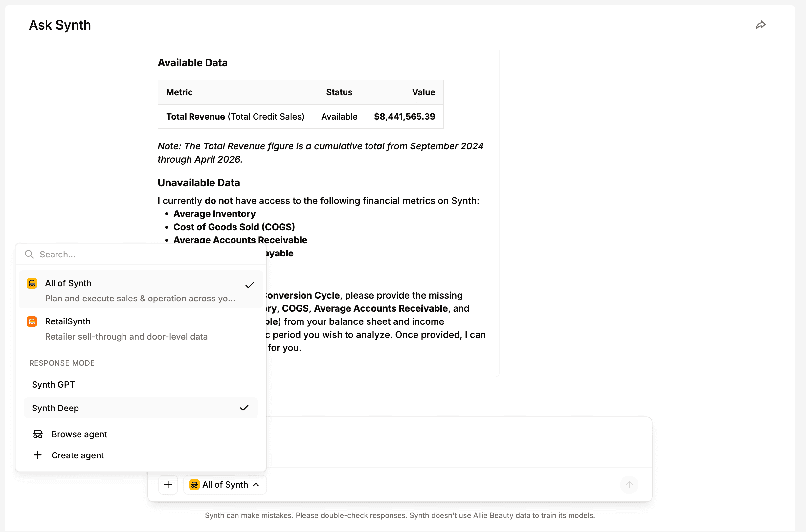Image resolution: width=806 pixels, height=532 pixels.
Task: Click the send arrow button
Action: (x=629, y=484)
